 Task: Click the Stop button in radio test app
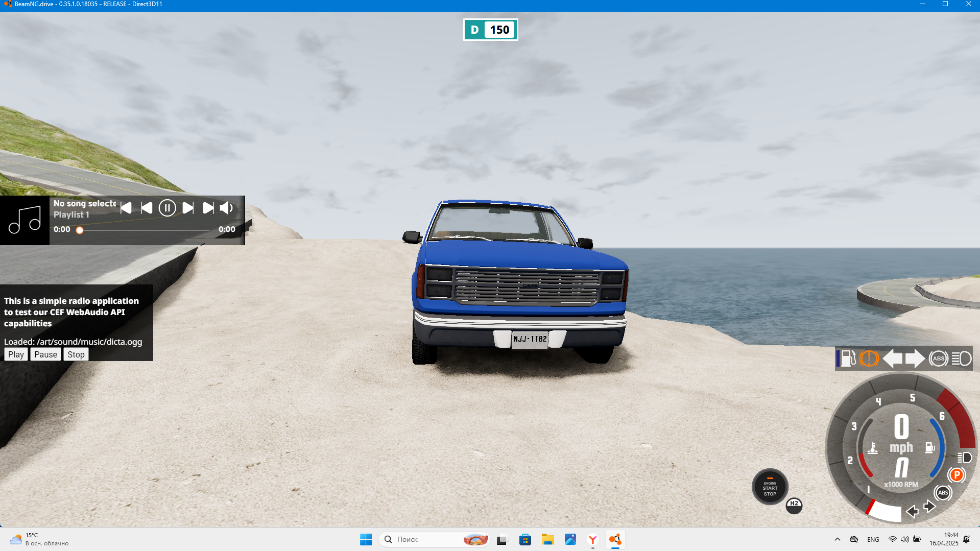[76, 354]
